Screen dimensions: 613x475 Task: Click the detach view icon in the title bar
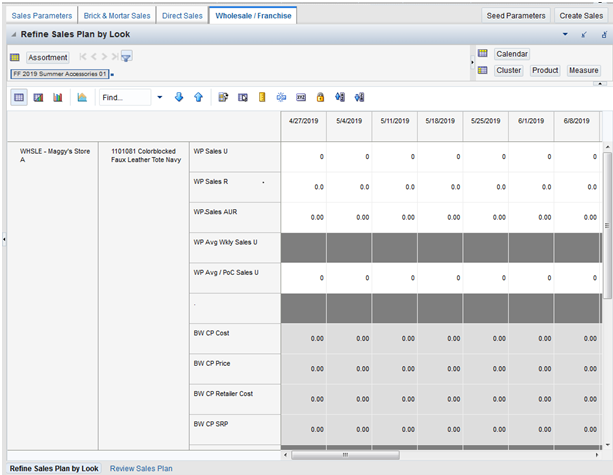pos(604,35)
